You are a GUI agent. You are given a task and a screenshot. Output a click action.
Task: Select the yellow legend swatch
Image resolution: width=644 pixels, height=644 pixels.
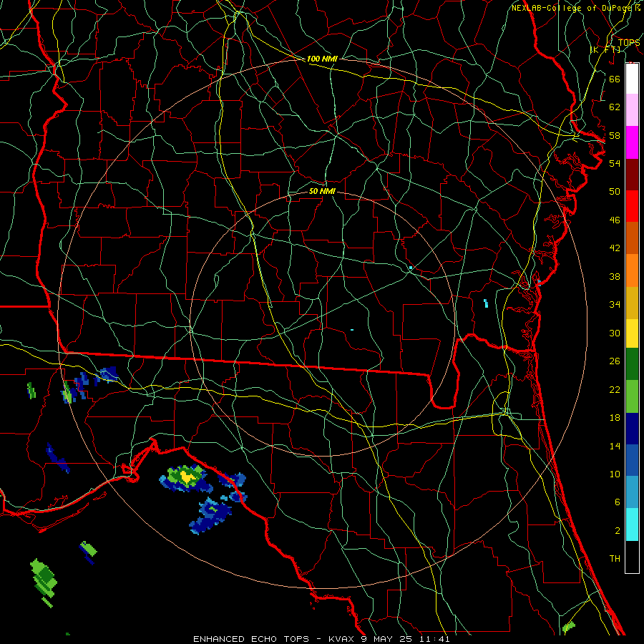click(632, 333)
